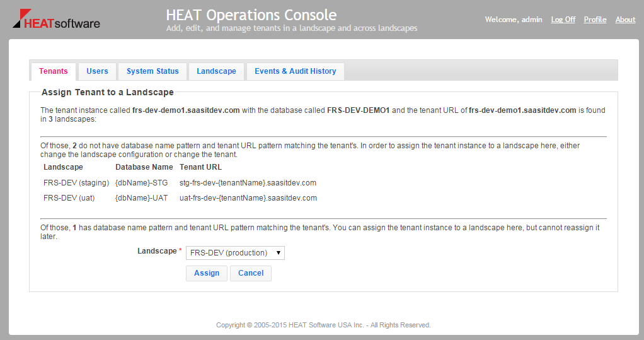Viewport: 644px width, 340px height.
Task: Select the FRS-DEV (staging) landscape row
Action: click(x=76, y=183)
